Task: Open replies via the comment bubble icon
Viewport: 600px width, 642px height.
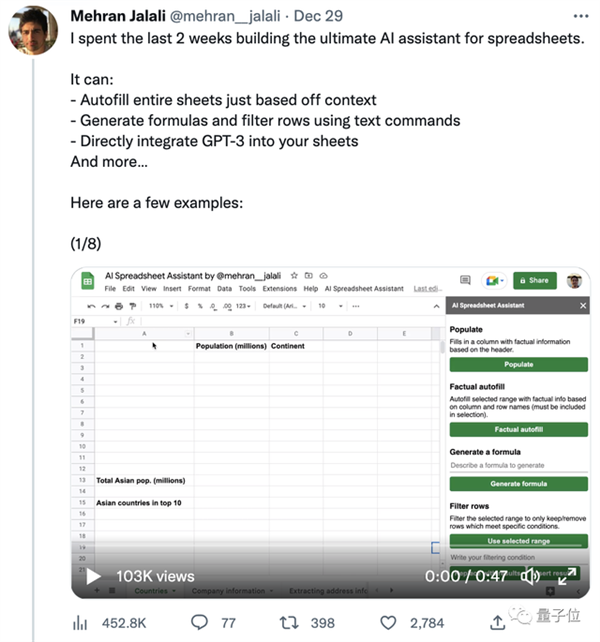Action: [199, 623]
